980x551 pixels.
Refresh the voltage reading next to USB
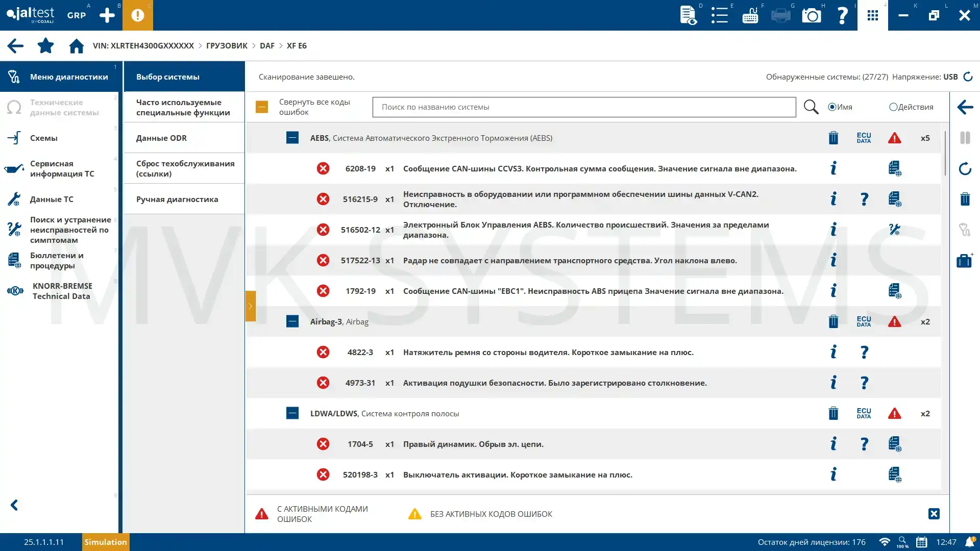(968, 77)
